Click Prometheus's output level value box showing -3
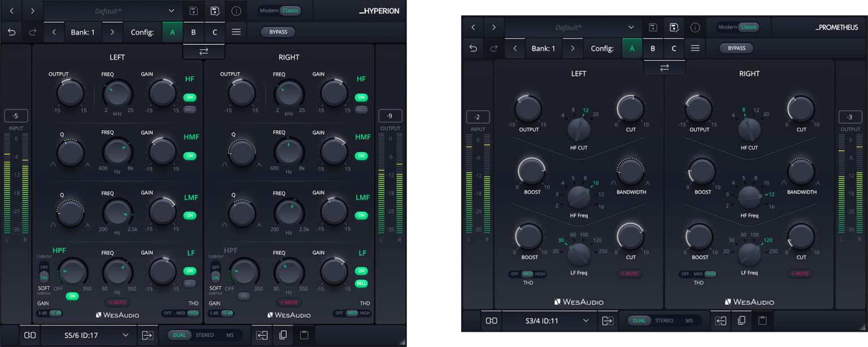The image size is (868, 347). coord(850,117)
